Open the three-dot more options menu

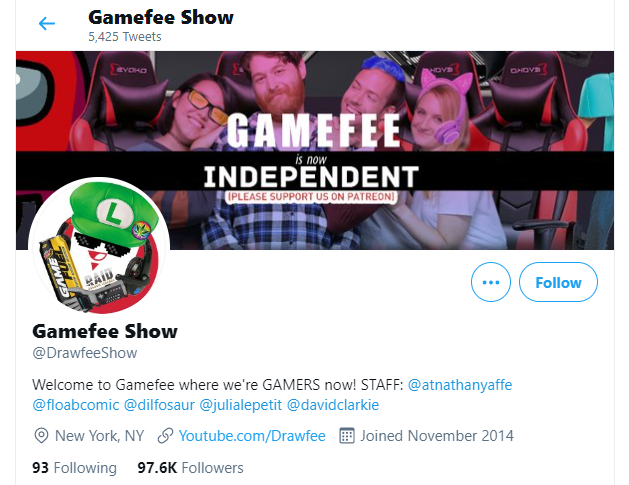click(x=491, y=282)
